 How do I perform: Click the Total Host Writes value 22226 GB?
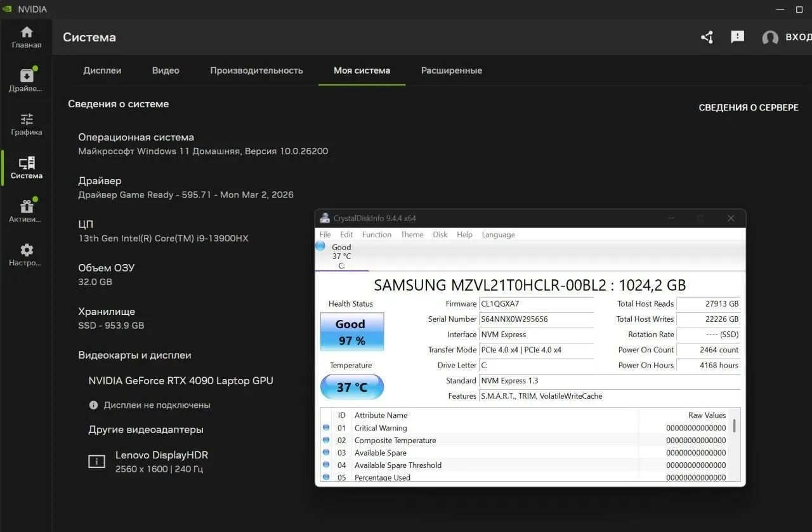(708, 319)
